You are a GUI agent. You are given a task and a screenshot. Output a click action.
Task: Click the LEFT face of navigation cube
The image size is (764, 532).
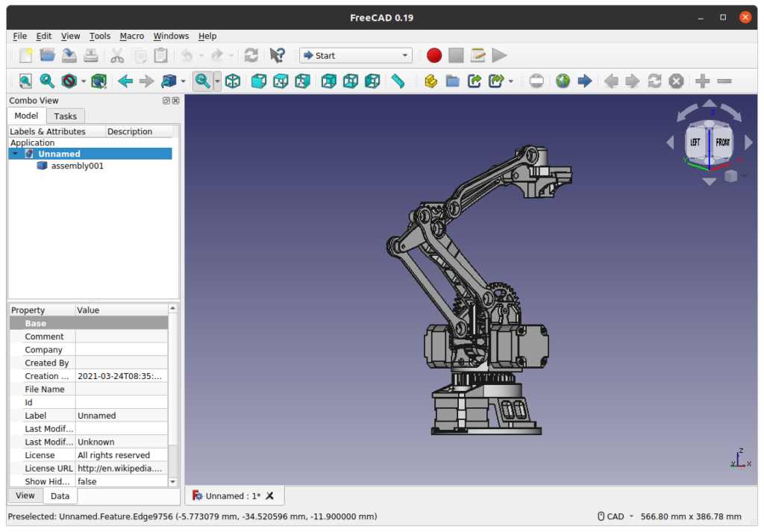(x=695, y=143)
